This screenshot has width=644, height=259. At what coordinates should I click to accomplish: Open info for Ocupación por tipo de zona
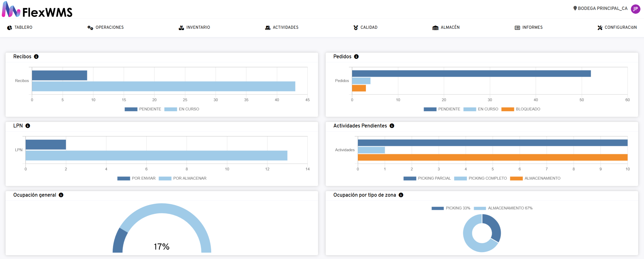click(x=401, y=195)
